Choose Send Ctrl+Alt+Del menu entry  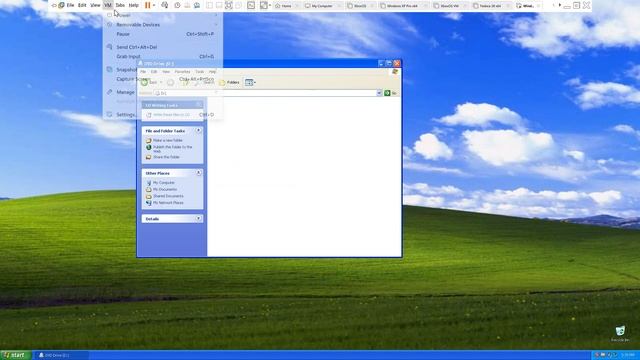(x=163, y=47)
